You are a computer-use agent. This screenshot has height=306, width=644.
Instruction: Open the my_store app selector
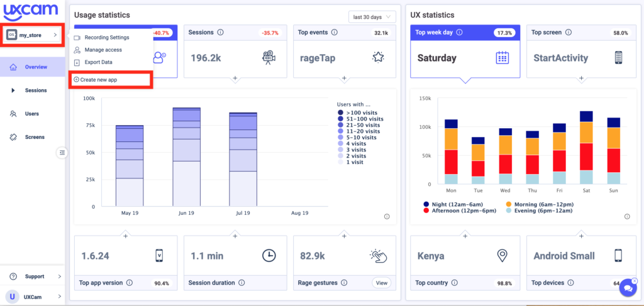tap(33, 35)
